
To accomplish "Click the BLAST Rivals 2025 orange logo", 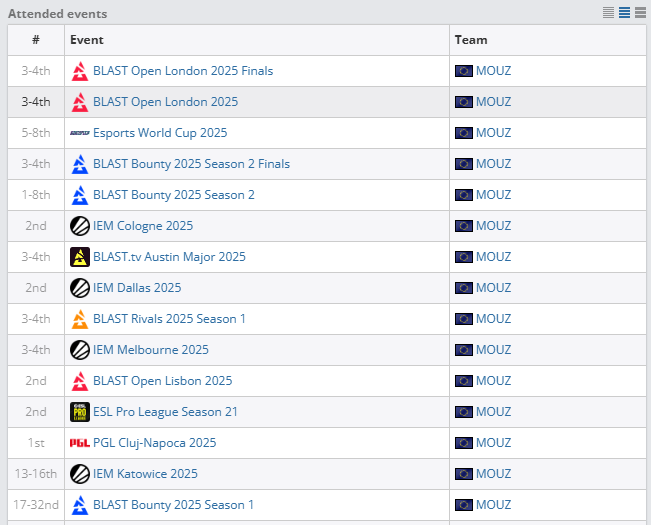I will [80, 319].
